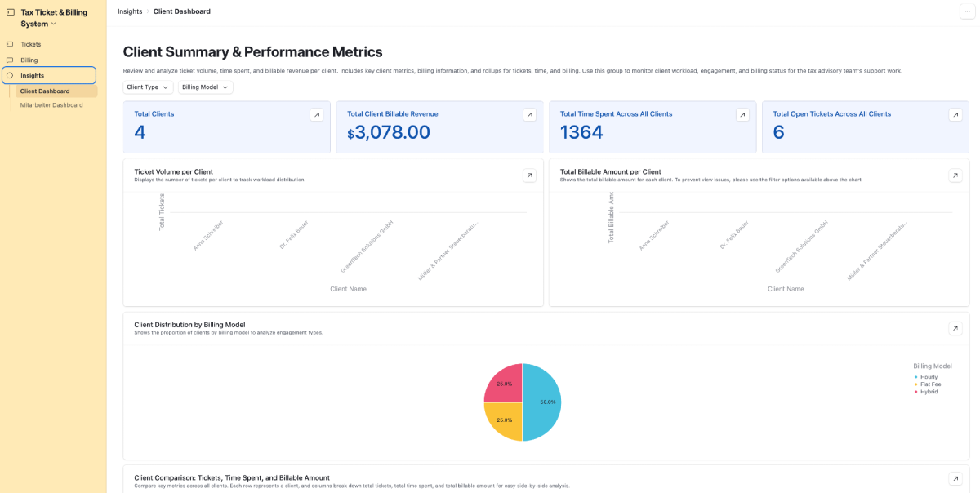Open the Billing Model filter dropdown
The height and width of the screenshot is (493, 980).
[205, 87]
